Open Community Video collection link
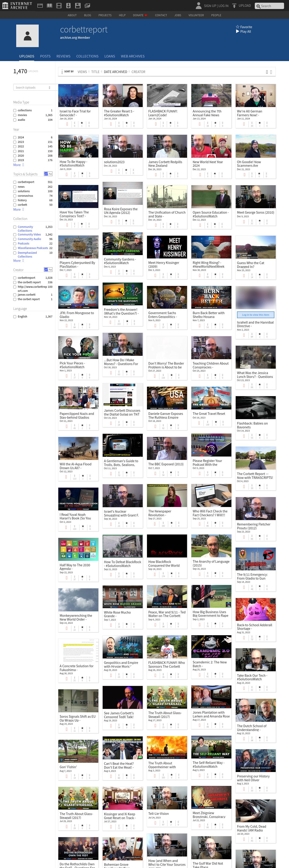Viewport: 289px width, 868px height. [29, 235]
